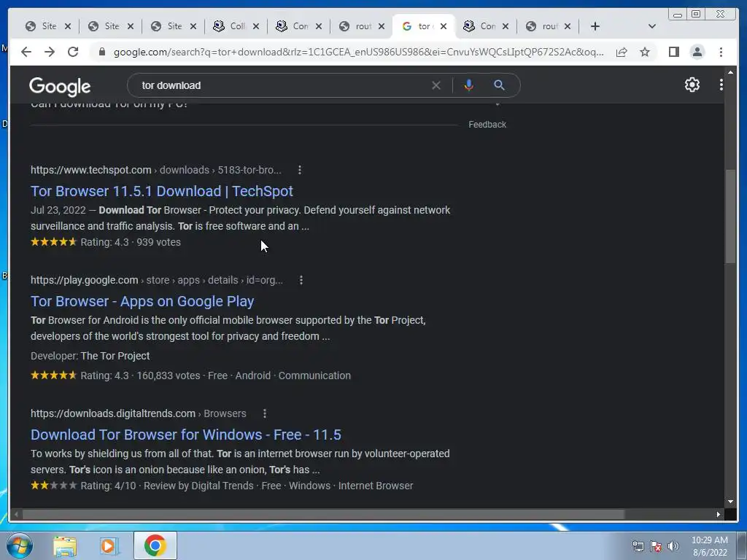Viewport: 747px width, 560px height.
Task: Open the Chrome profile avatar
Action: (697, 52)
